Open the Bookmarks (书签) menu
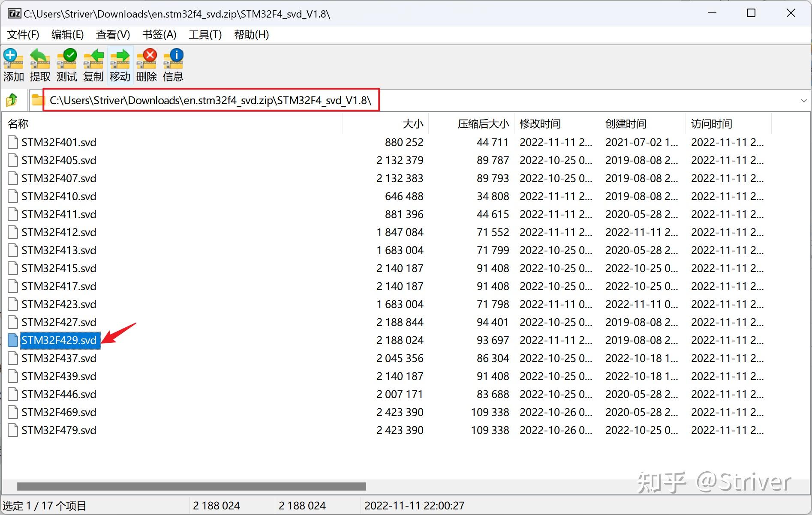This screenshot has width=812, height=515. point(159,35)
